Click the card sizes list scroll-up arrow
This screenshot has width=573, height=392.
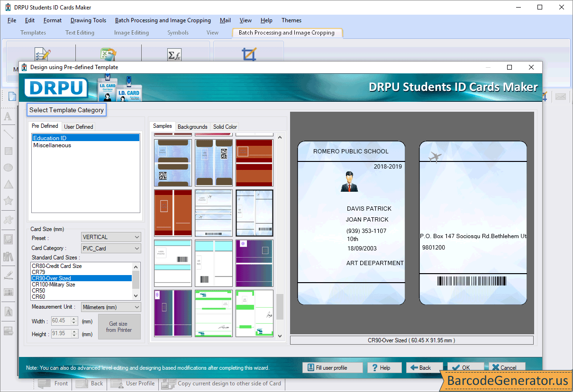[136, 266]
